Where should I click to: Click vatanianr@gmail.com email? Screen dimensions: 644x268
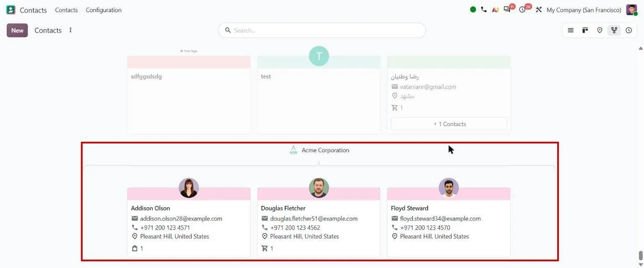coord(428,87)
